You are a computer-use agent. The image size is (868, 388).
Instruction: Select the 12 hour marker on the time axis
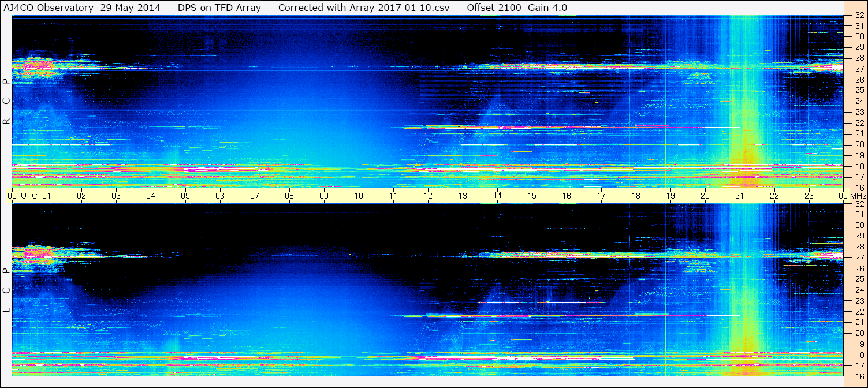[x=428, y=196]
